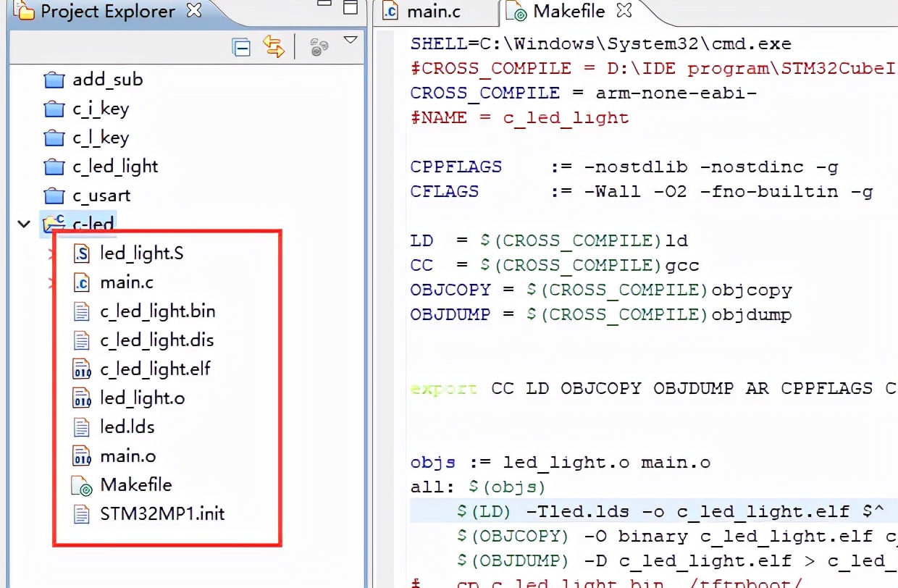Click the c_led_light.dis file icon

(x=81, y=340)
